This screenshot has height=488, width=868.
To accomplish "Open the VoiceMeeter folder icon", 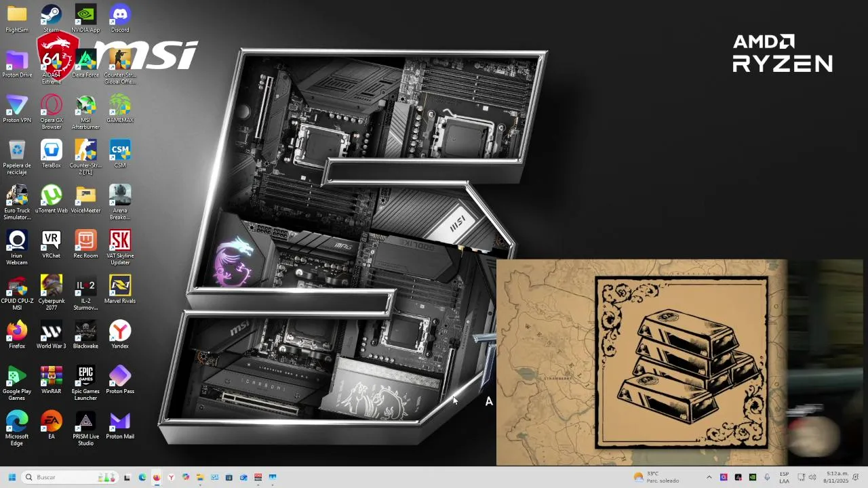I will pyautogui.click(x=85, y=199).
